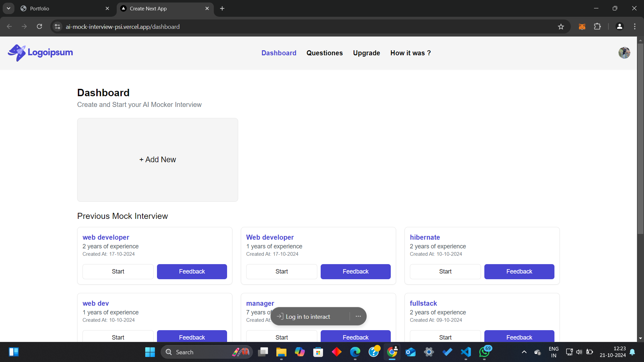Click the Logoipsum logo
The image size is (644, 362).
coord(40,53)
